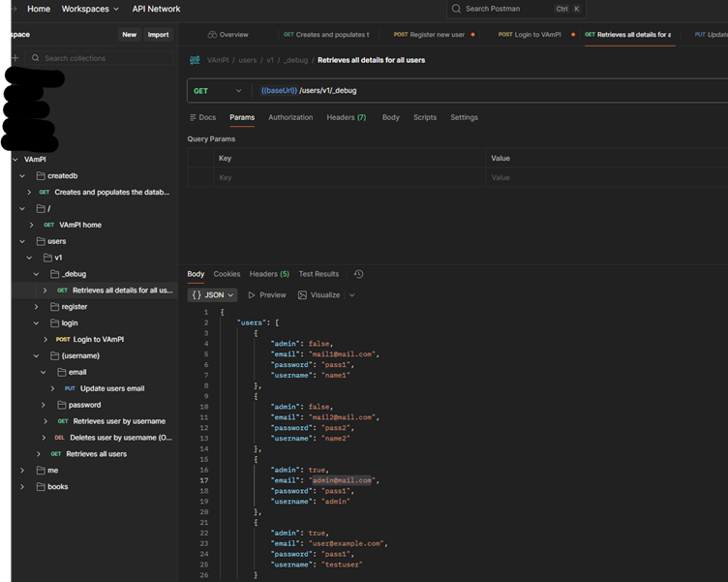Image resolution: width=728 pixels, height=582 pixels.
Task: Click the books folder icon
Action: pos(41,487)
